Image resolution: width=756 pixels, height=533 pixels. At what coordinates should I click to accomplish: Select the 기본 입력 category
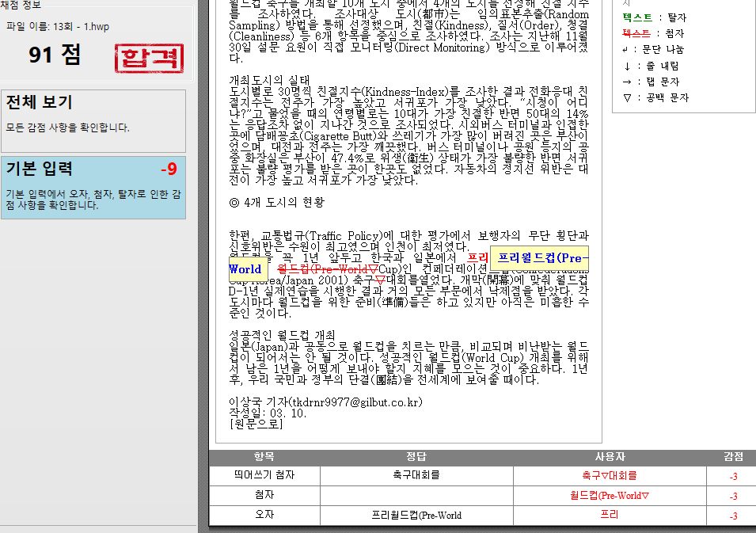(94, 187)
